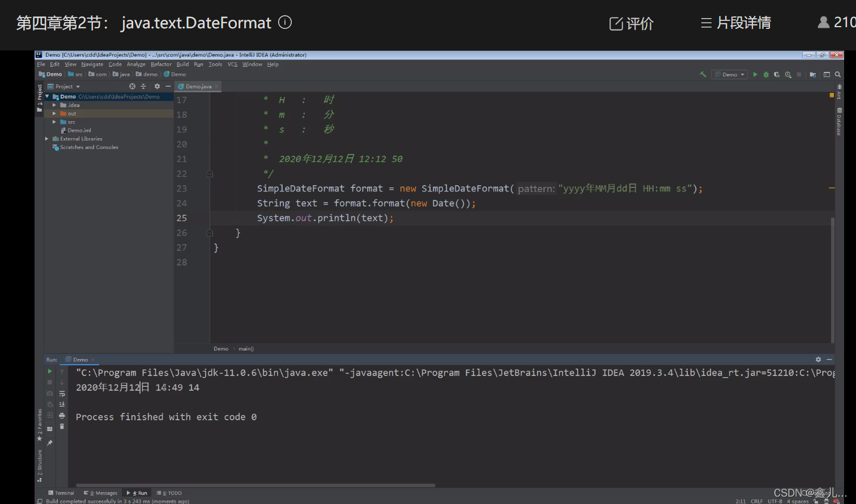This screenshot has width=856, height=504.
Task: Open the Project view selector dropdown
Action: (x=64, y=87)
